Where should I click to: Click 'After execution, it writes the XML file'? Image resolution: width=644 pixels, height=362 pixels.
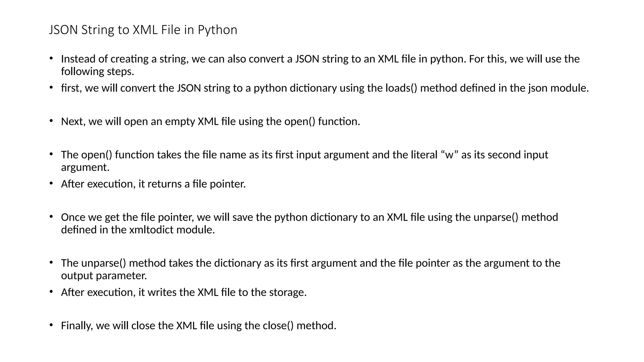(x=184, y=292)
